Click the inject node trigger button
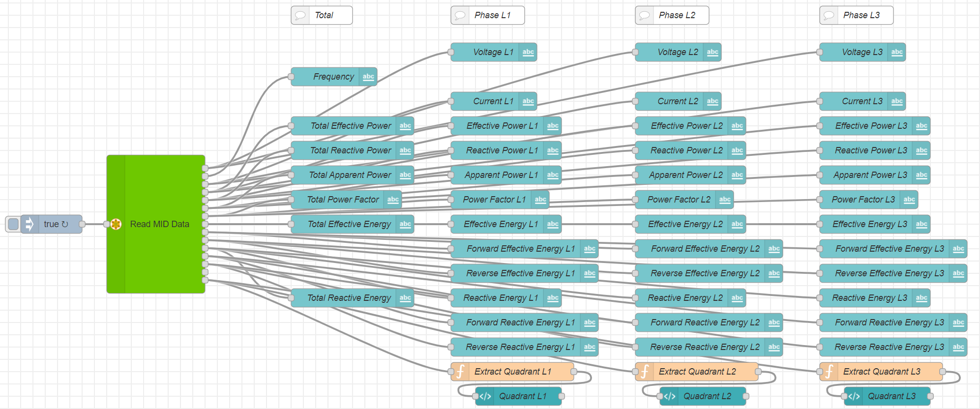Viewport: 980px width, 409px height. [x=13, y=224]
